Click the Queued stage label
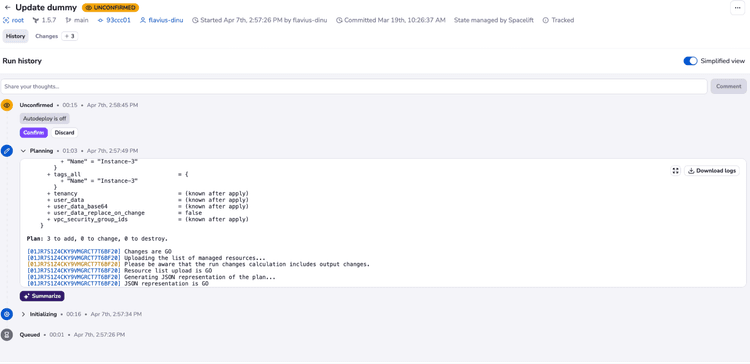750x364 pixels. click(x=30, y=335)
